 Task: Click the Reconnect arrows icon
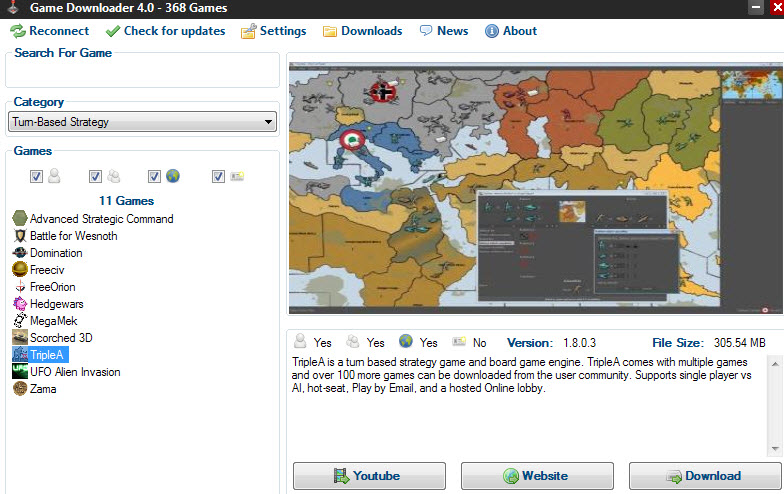click(18, 31)
